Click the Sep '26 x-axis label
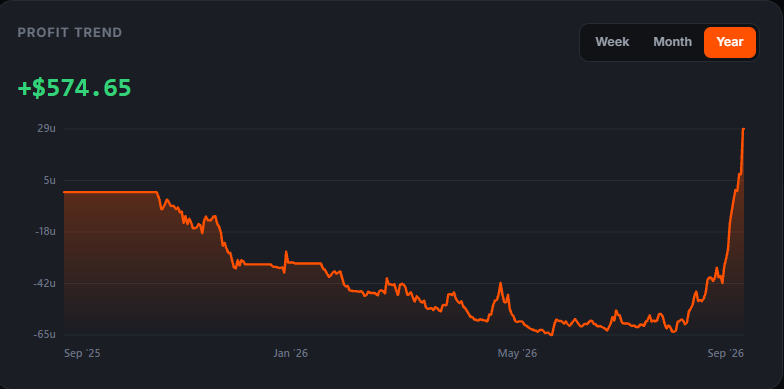784x389 pixels. pos(726,354)
